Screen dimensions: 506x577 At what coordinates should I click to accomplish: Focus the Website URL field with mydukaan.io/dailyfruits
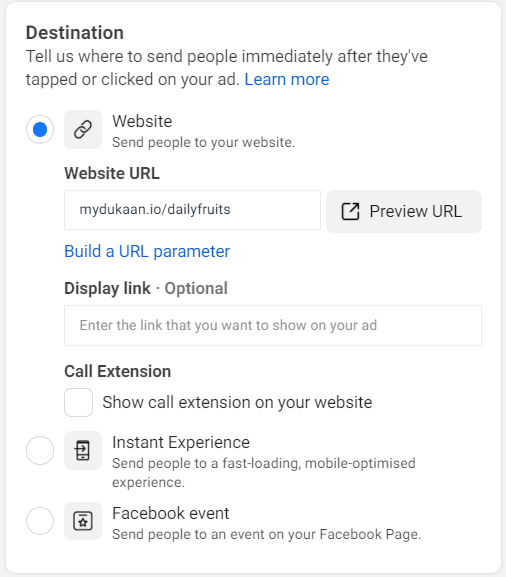[192, 210]
